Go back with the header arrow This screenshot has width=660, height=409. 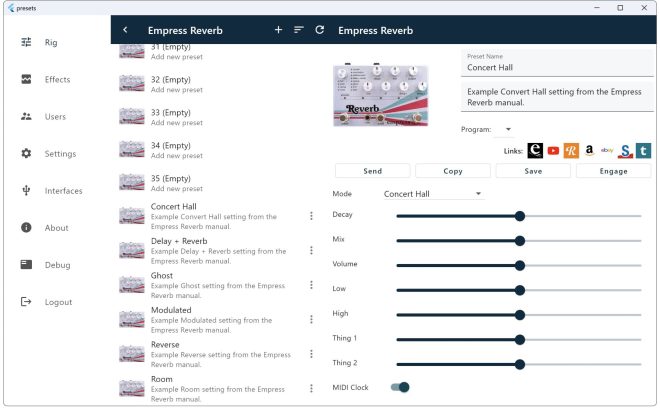125,30
